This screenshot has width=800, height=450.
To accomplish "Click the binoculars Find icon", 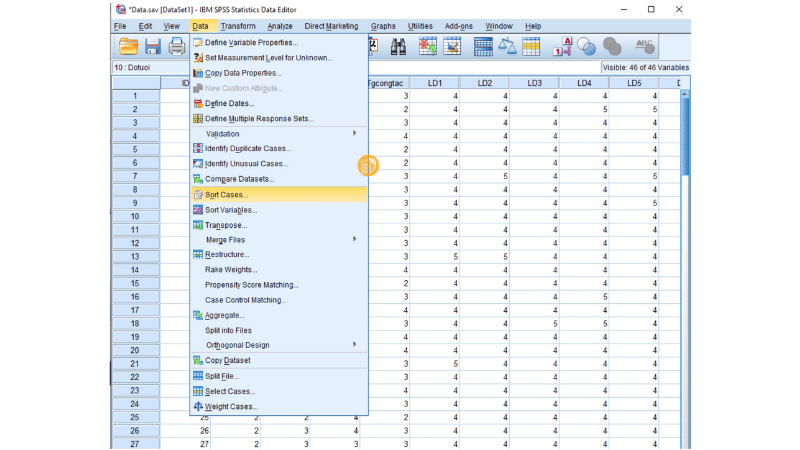I will point(398,46).
